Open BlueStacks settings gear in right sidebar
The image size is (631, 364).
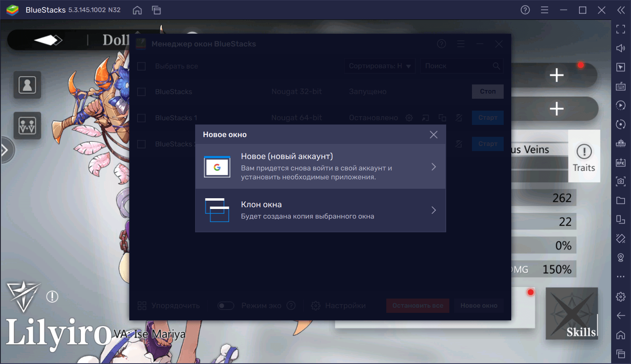[x=621, y=296]
